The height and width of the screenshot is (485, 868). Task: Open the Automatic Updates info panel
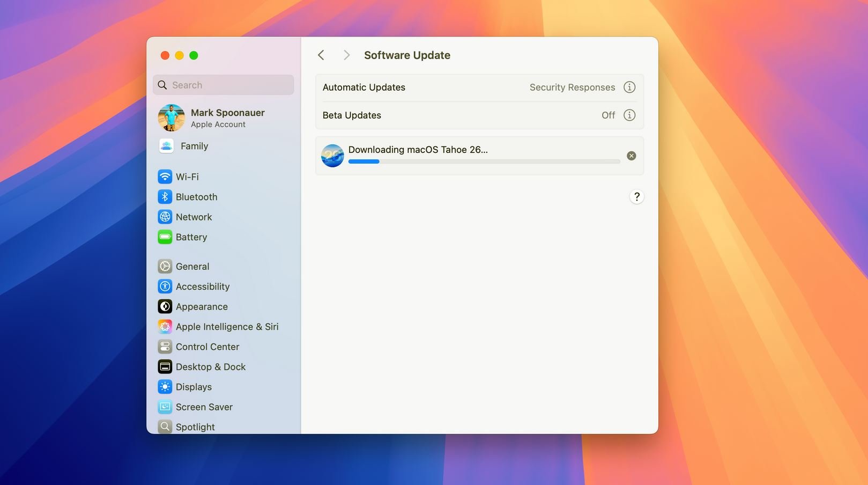coord(629,87)
